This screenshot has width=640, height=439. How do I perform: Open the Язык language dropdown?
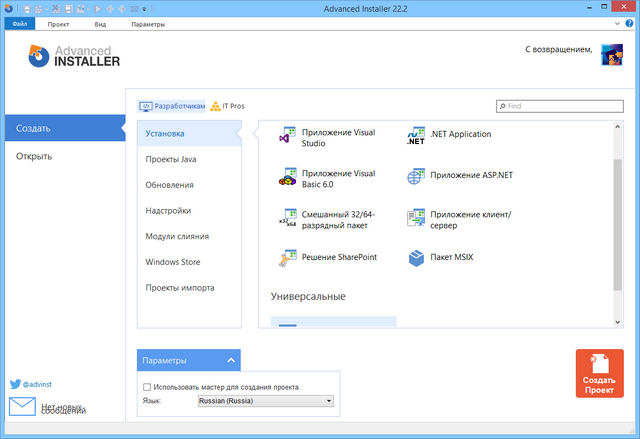tap(264, 401)
